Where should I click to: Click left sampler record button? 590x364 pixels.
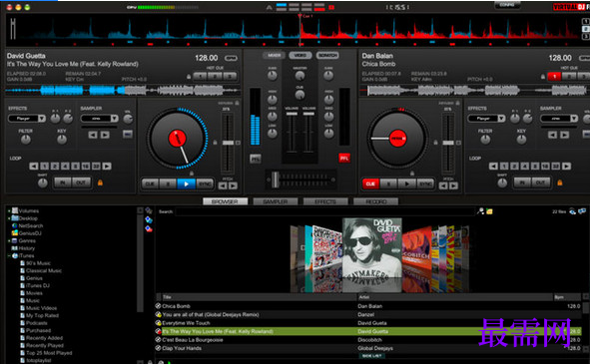128,134
